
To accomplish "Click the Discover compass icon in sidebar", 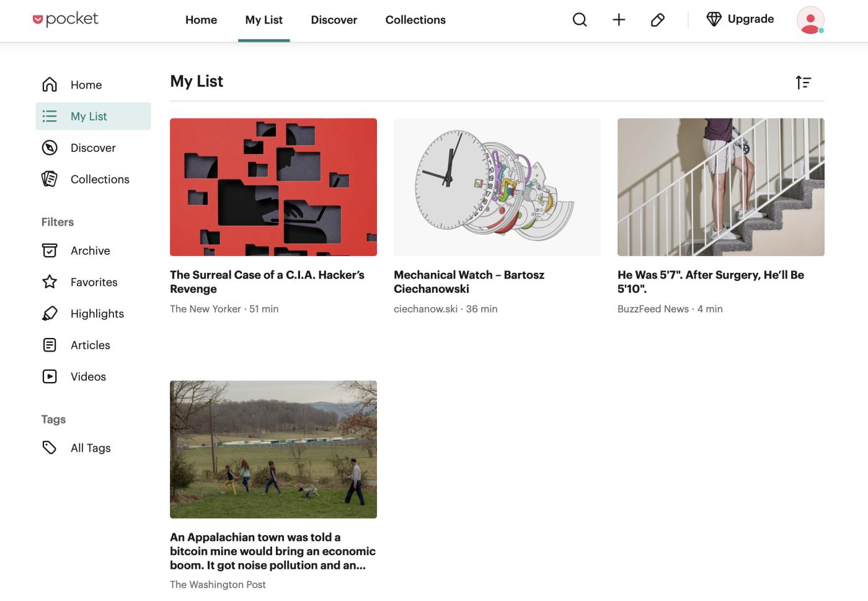I will tap(50, 148).
